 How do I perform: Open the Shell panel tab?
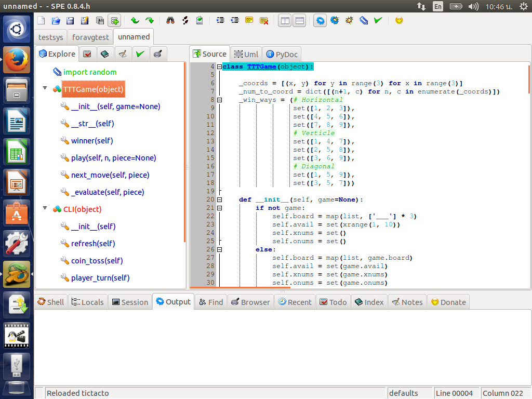click(x=50, y=301)
